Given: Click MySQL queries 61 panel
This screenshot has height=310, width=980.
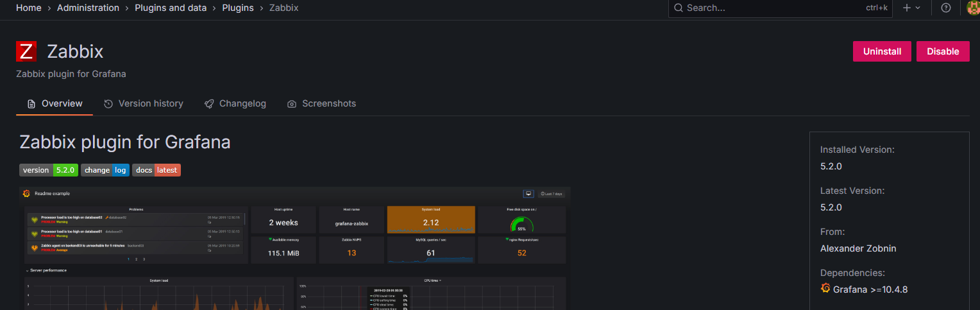Looking at the screenshot, I should pos(431,250).
